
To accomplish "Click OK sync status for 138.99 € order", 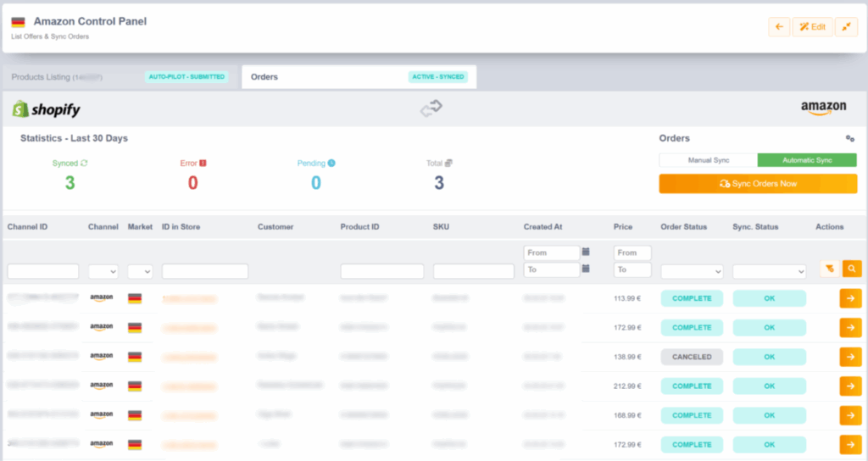I will click(770, 357).
